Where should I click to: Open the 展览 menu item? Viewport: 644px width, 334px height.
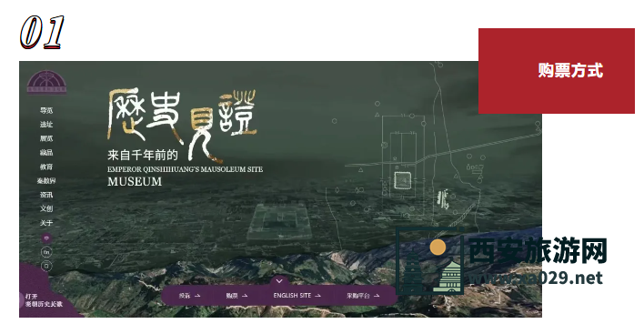[46, 138]
